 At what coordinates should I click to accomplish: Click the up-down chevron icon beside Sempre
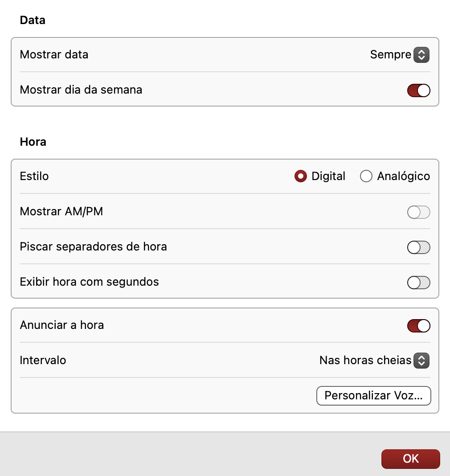[x=421, y=55]
